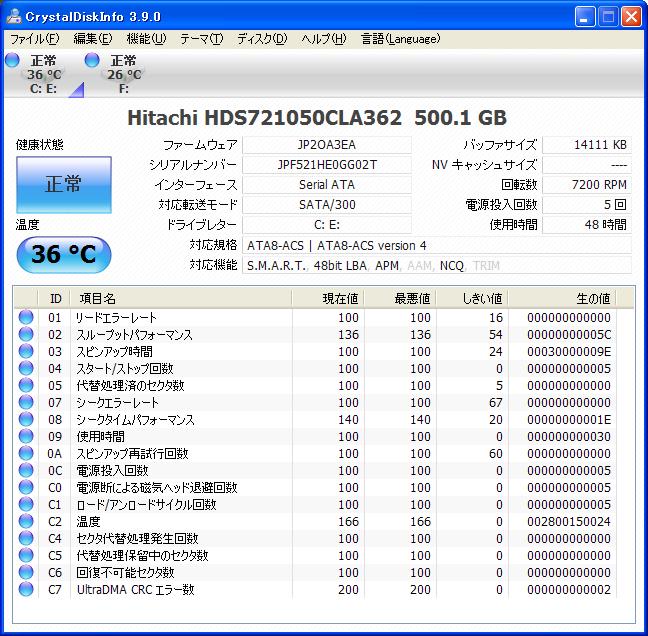Click the CrystalDiskInfo title bar icon
Image resolution: width=648 pixels, height=636 pixels.
14,17
